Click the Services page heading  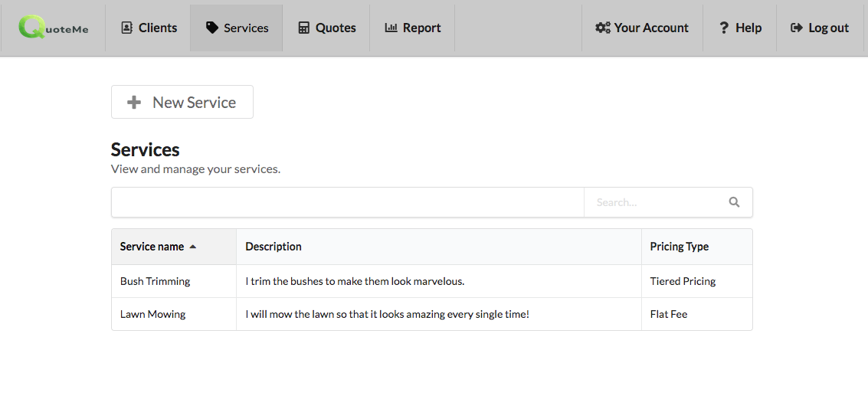[x=145, y=149]
